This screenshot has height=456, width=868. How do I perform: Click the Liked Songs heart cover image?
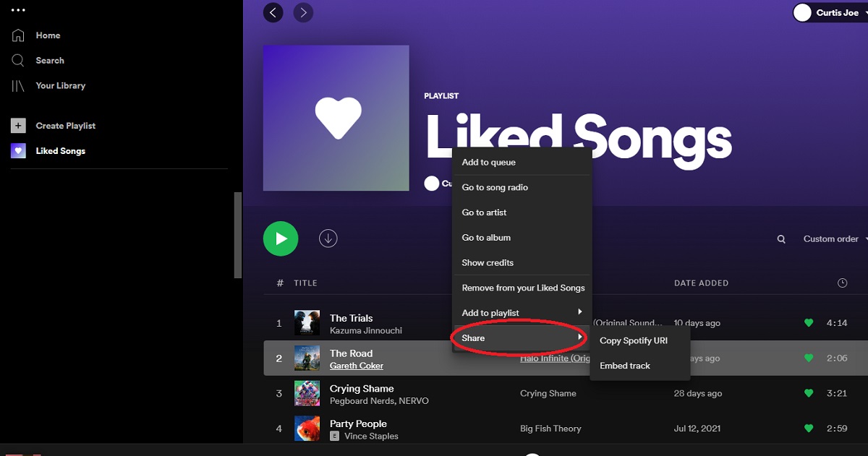tap(336, 119)
